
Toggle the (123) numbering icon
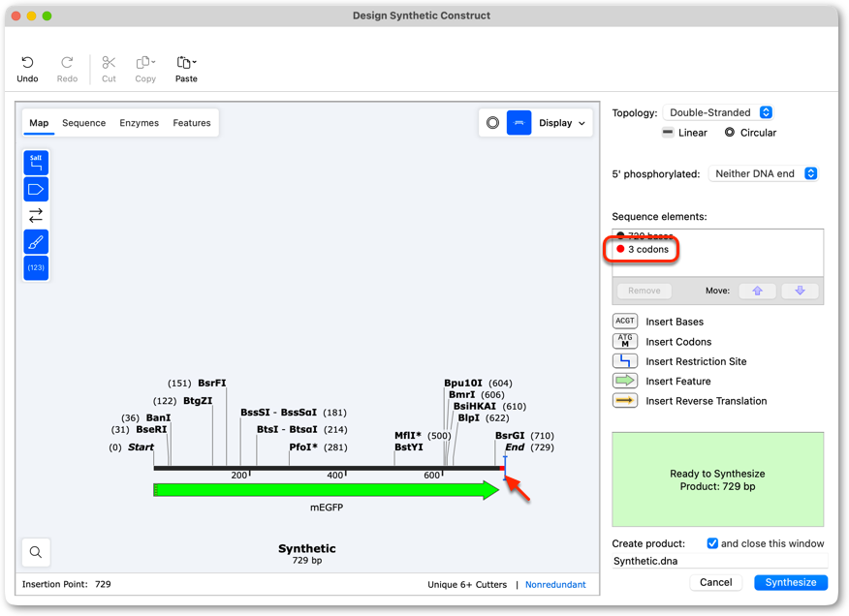tap(36, 268)
